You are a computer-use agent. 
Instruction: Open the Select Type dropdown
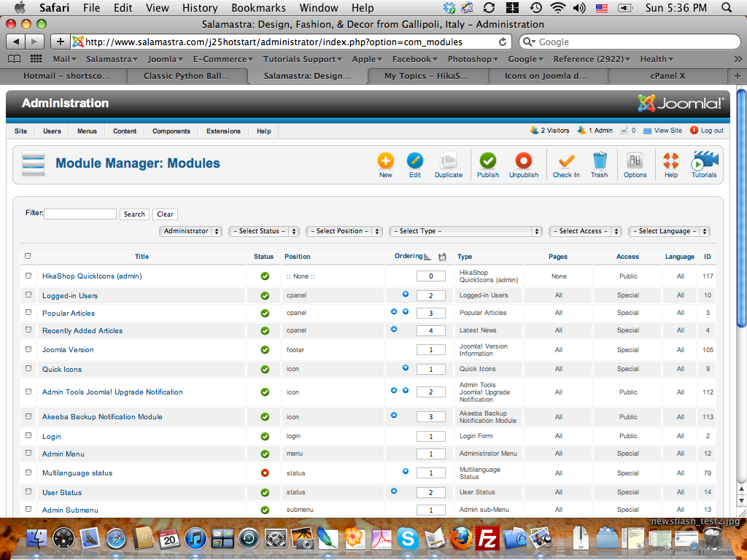tap(466, 231)
